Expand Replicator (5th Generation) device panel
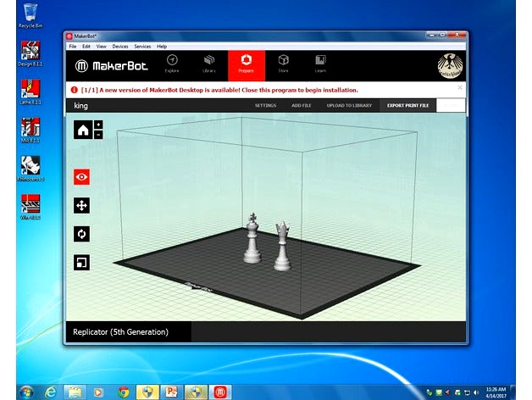Viewport: 532px width, 400px height. coord(129,331)
